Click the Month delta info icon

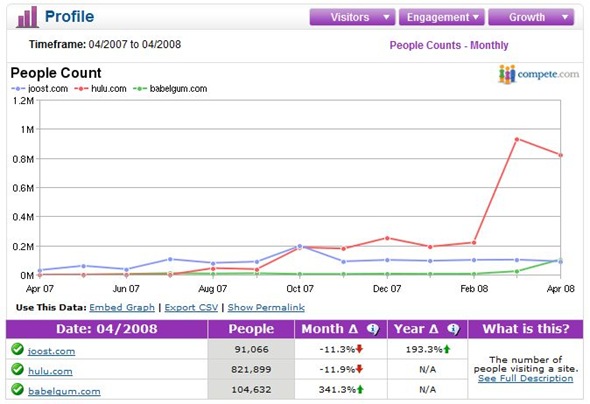coord(373,329)
